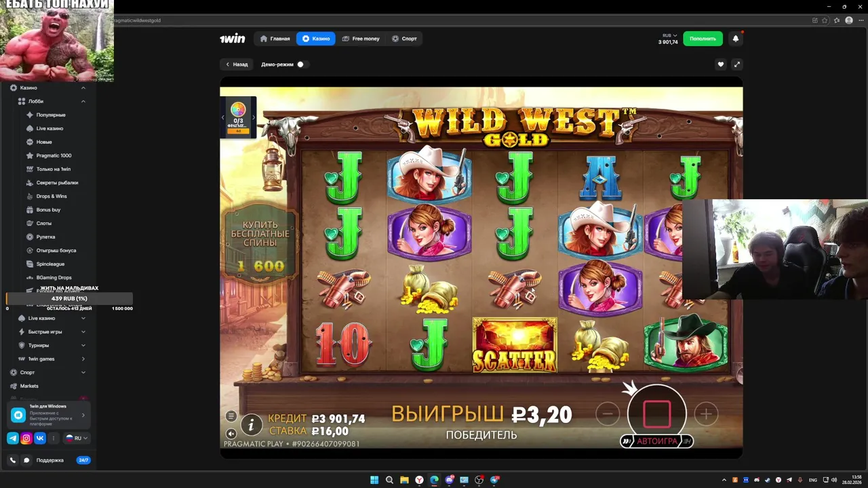Open the Telegram social icon

(x=13, y=439)
